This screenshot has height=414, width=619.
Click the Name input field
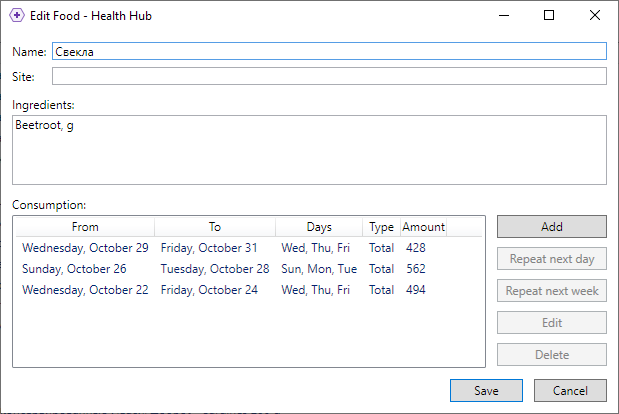(329, 51)
